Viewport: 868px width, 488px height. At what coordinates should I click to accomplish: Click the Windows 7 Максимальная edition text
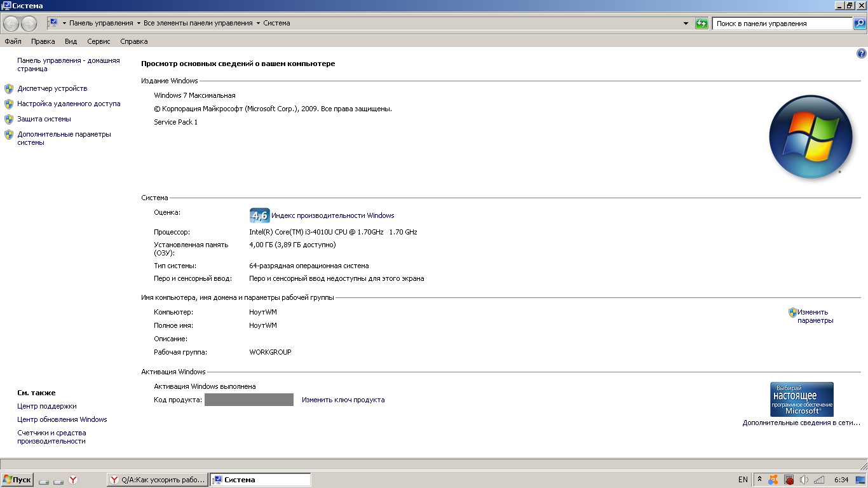194,95
